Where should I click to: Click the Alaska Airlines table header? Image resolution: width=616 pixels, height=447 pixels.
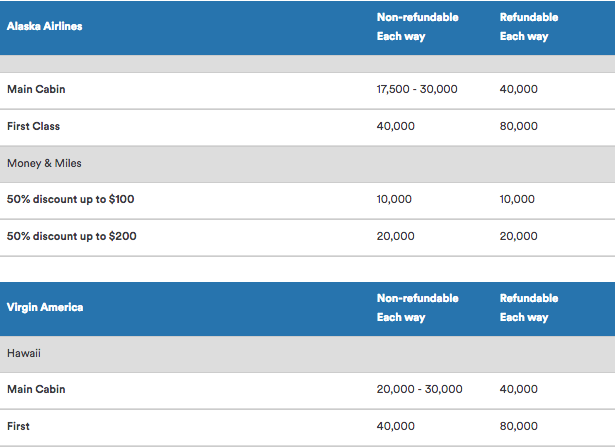pos(45,27)
